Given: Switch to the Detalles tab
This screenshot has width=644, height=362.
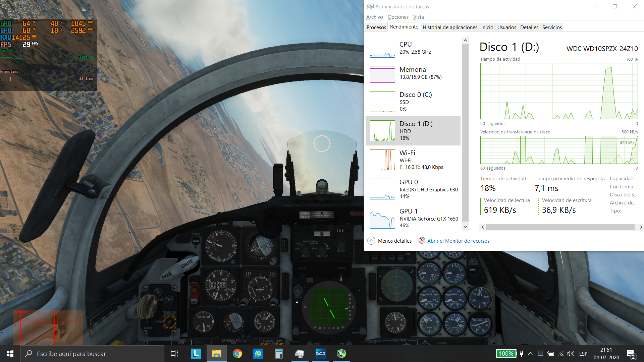Looking at the screenshot, I should pyautogui.click(x=529, y=27).
